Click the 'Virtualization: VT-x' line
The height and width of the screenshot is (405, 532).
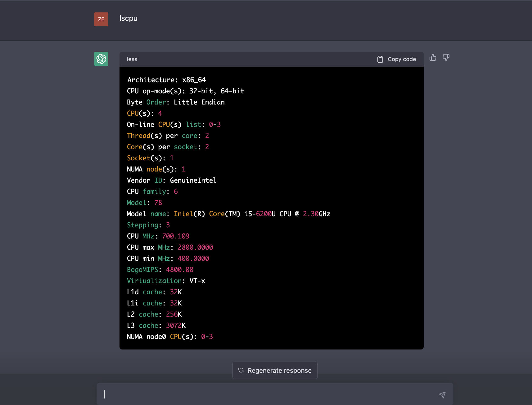coord(166,281)
